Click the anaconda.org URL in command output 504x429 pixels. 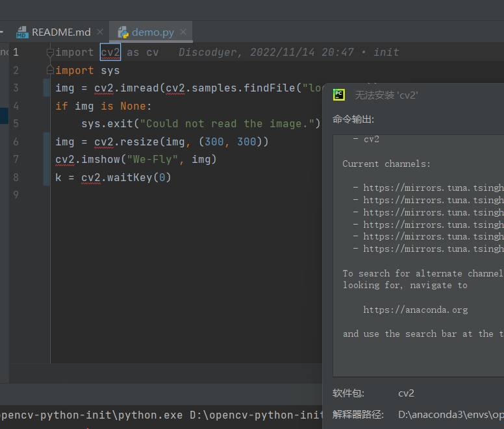click(415, 310)
